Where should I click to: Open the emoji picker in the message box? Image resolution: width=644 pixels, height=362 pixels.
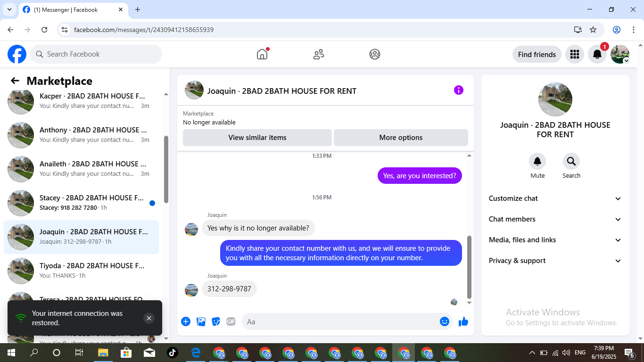tap(445, 321)
